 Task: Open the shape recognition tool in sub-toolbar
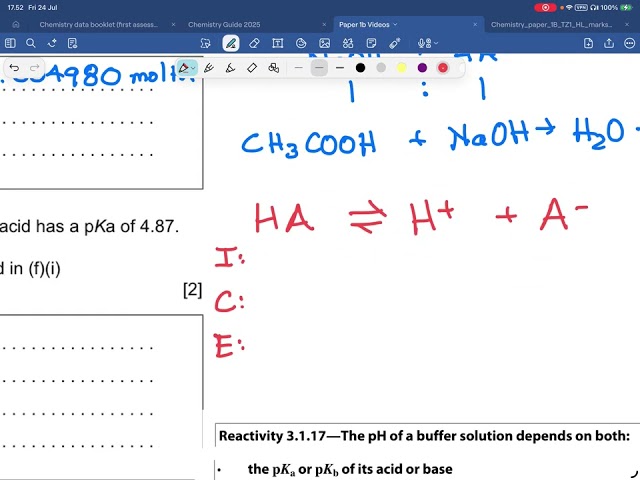pos(273,68)
